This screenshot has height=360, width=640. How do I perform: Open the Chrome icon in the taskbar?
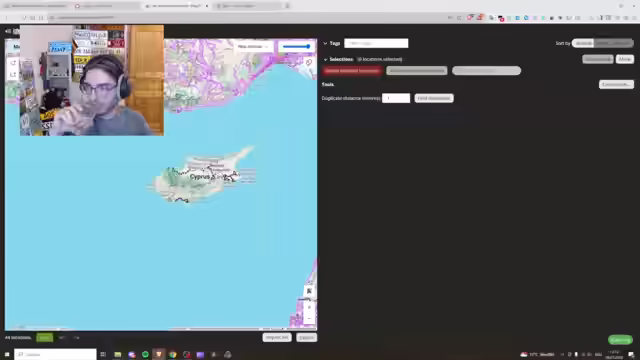click(173, 355)
